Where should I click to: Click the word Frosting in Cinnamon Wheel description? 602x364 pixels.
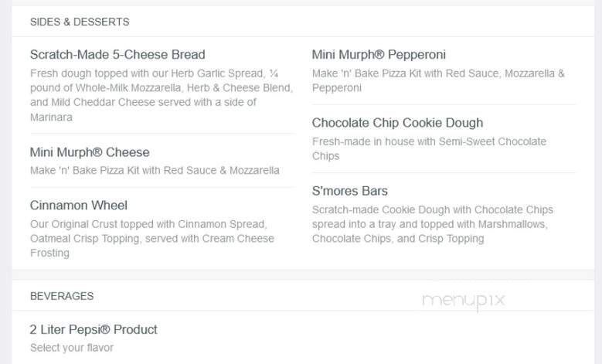[50, 253]
